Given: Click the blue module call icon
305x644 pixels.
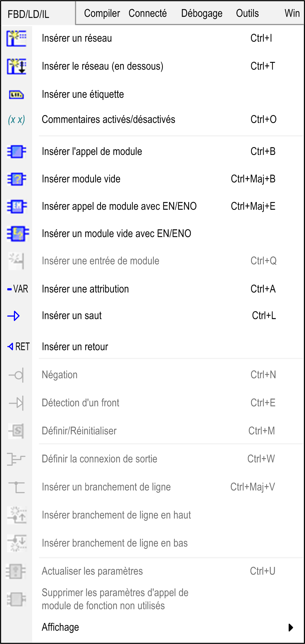Looking at the screenshot, I should [17, 152].
